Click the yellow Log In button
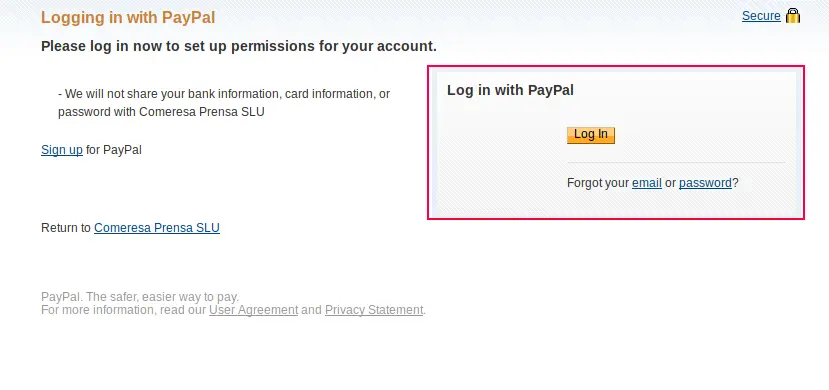This screenshot has height=390, width=829. [x=591, y=135]
